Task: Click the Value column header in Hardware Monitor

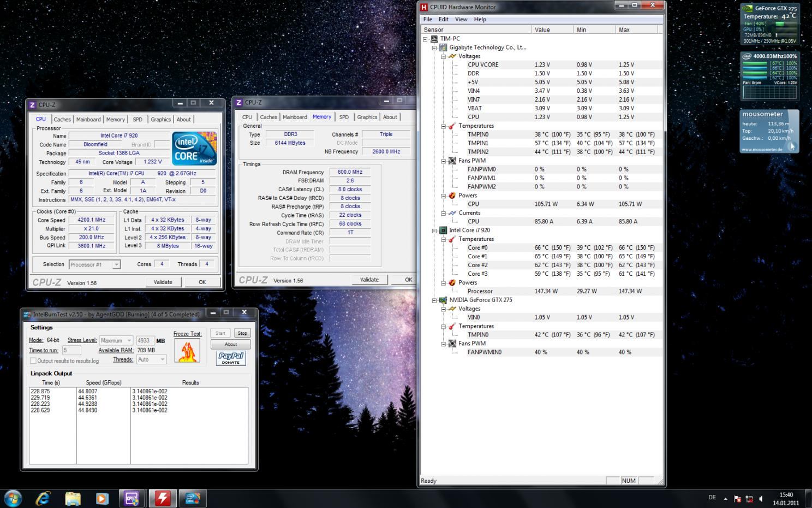Action: [553, 29]
